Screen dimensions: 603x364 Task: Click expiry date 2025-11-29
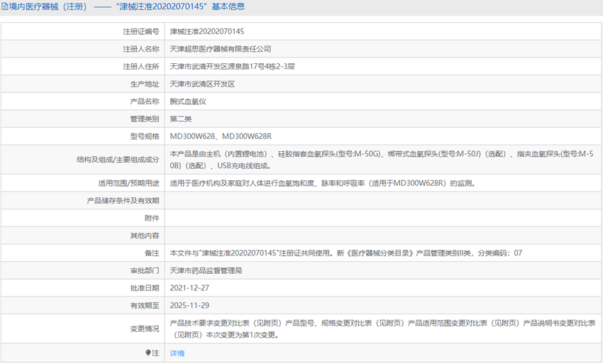pos(189,306)
